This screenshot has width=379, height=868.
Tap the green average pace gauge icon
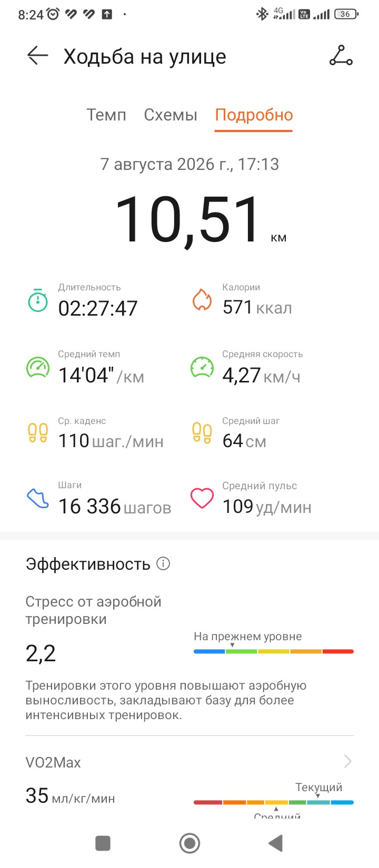[38, 367]
